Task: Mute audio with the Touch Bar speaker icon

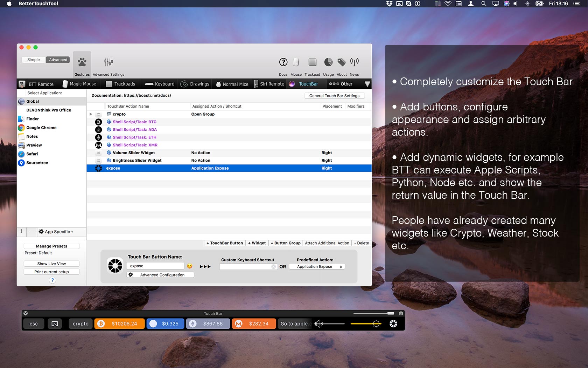Action: click(318, 323)
